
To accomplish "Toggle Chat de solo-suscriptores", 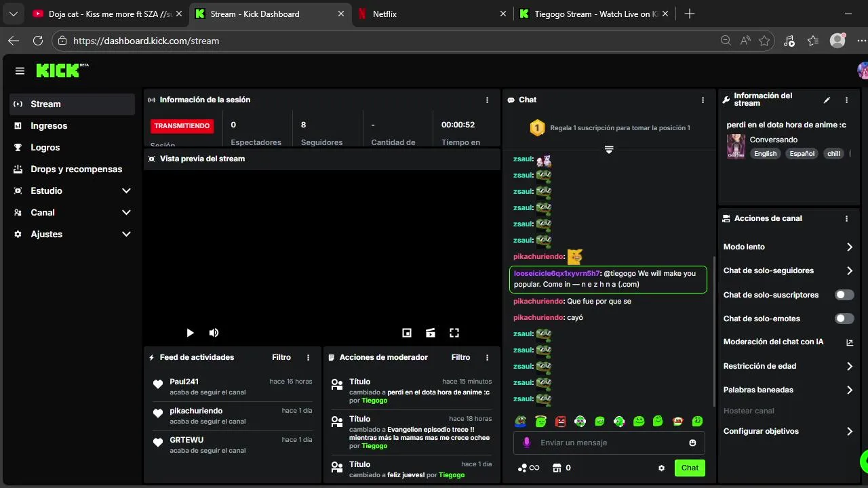I will [x=844, y=295].
